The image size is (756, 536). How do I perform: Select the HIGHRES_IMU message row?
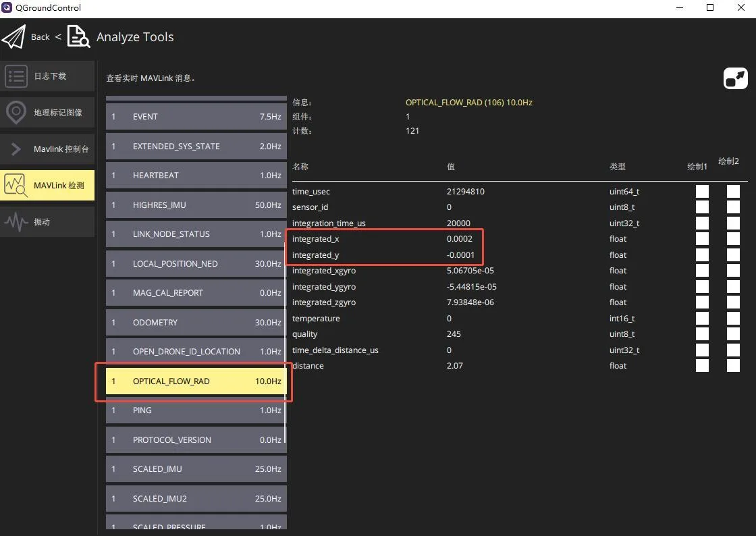click(x=196, y=205)
